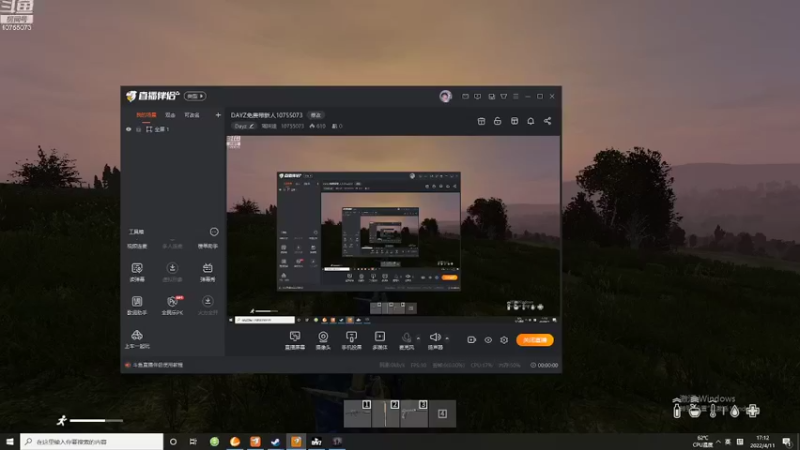Toggle lock on the 全屏 1 source
This screenshot has width=800, height=450.
pos(138,130)
